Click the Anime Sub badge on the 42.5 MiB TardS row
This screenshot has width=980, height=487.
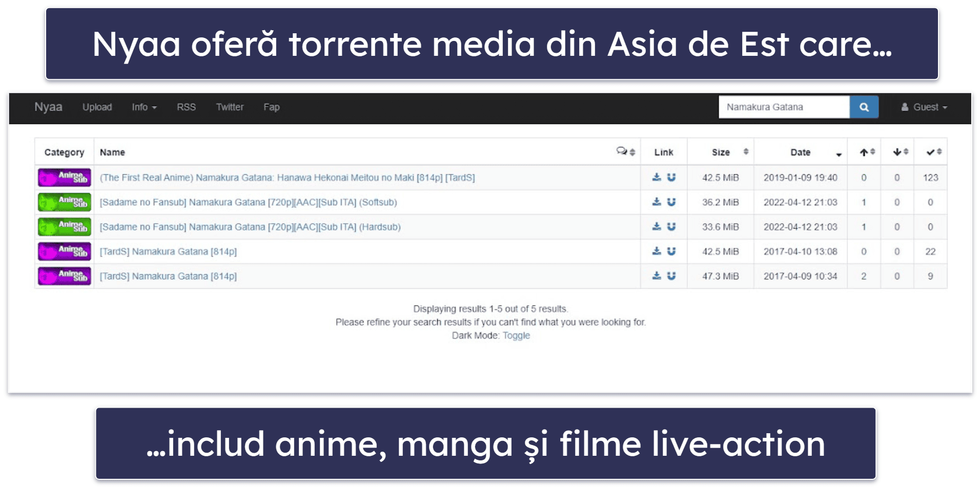point(65,251)
